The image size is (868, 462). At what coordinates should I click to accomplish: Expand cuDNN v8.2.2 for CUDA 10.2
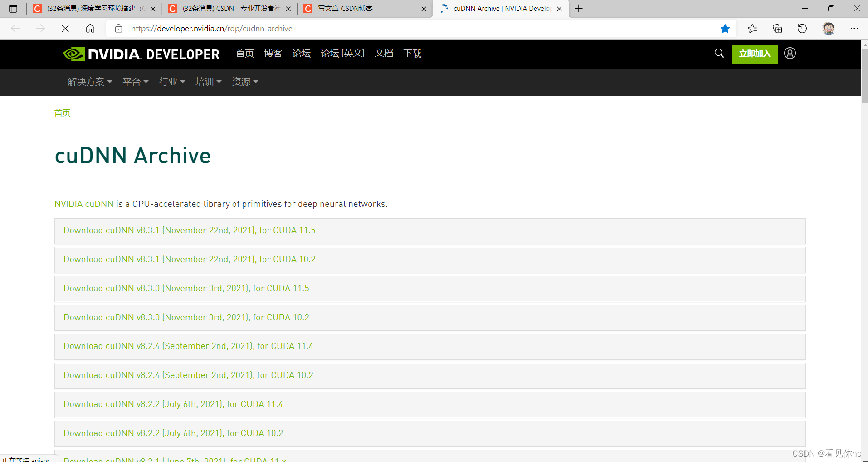pos(430,434)
